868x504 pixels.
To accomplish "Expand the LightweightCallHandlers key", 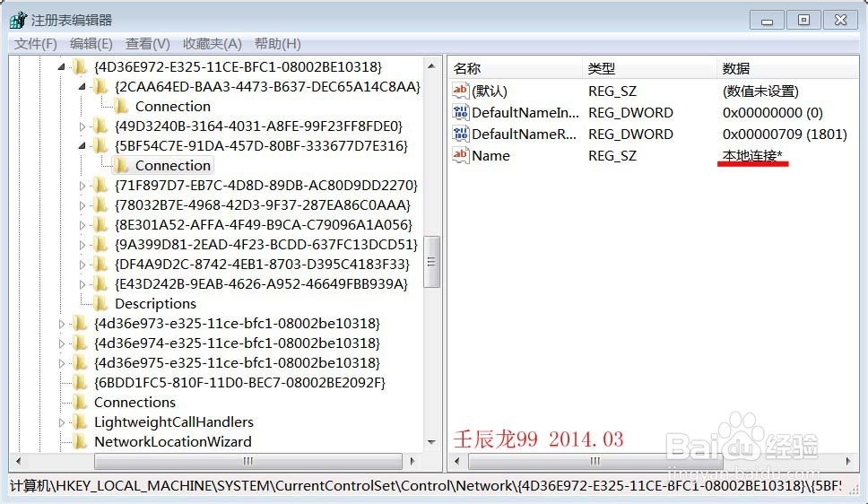I will click(x=62, y=422).
